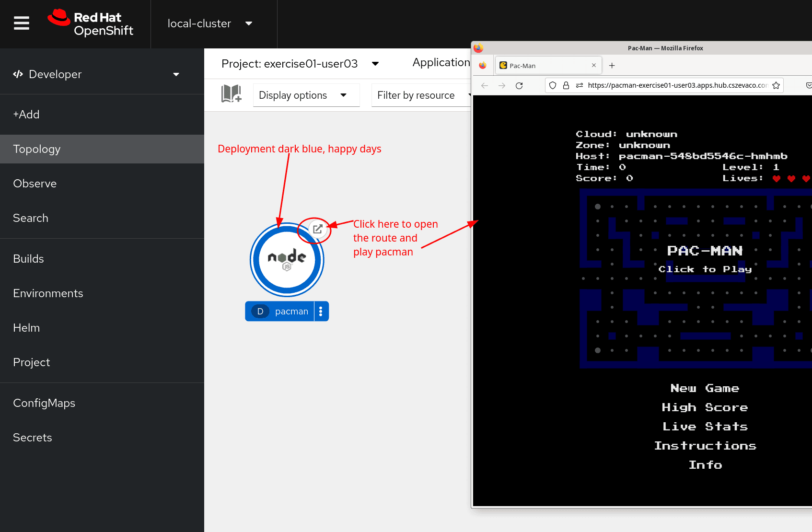Navigate to Builds

[102, 259]
